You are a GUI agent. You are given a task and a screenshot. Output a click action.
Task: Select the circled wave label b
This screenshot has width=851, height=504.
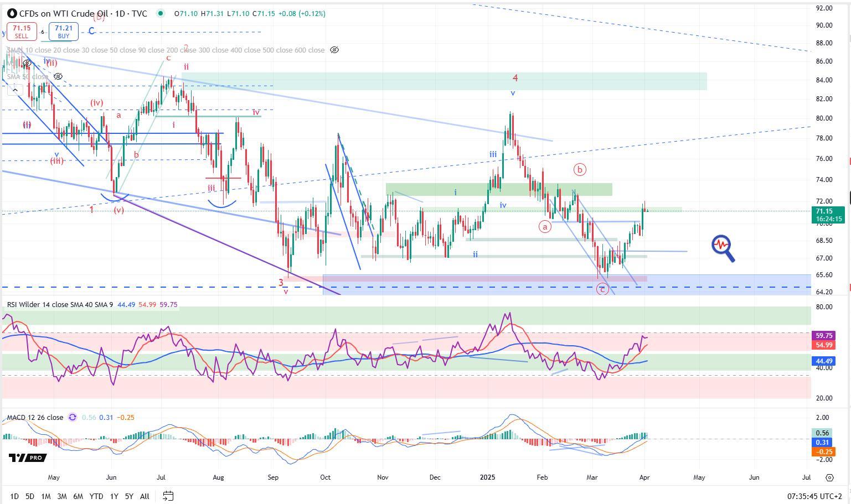click(x=580, y=169)
